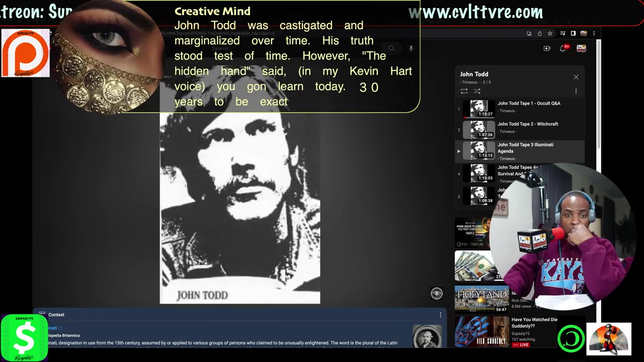Click the cartoon character logo bottom right
Viewport: 644px width, 362px height.
[608, 339]
